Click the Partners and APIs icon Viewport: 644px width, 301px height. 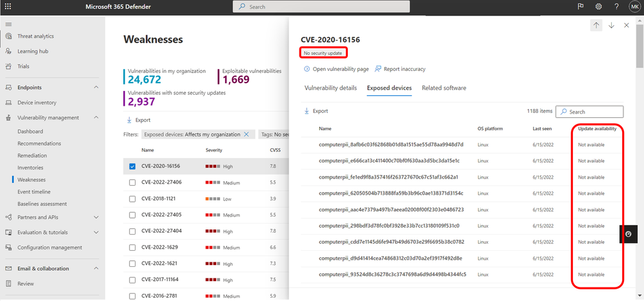[8, 217]
